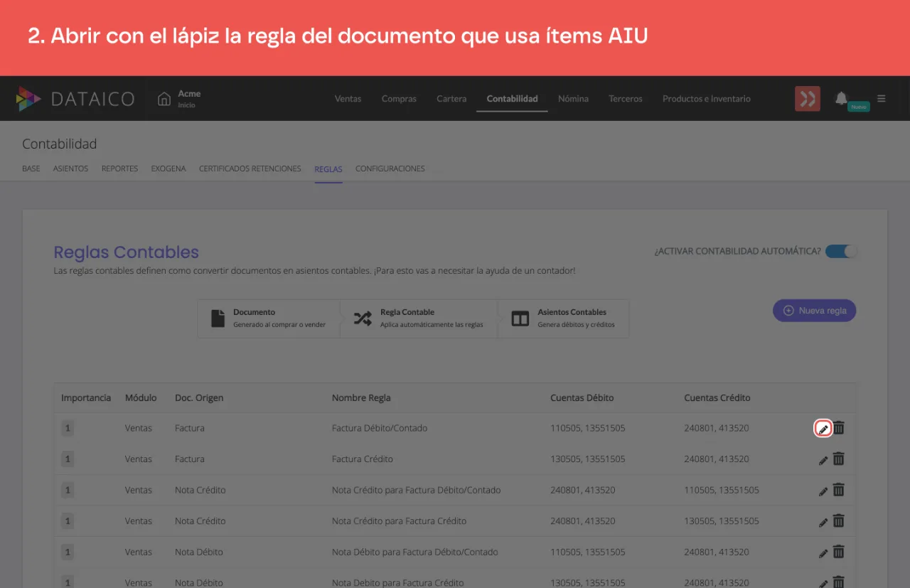Open the Ventas menu
The image size is (910, 588).
point(348,99)
